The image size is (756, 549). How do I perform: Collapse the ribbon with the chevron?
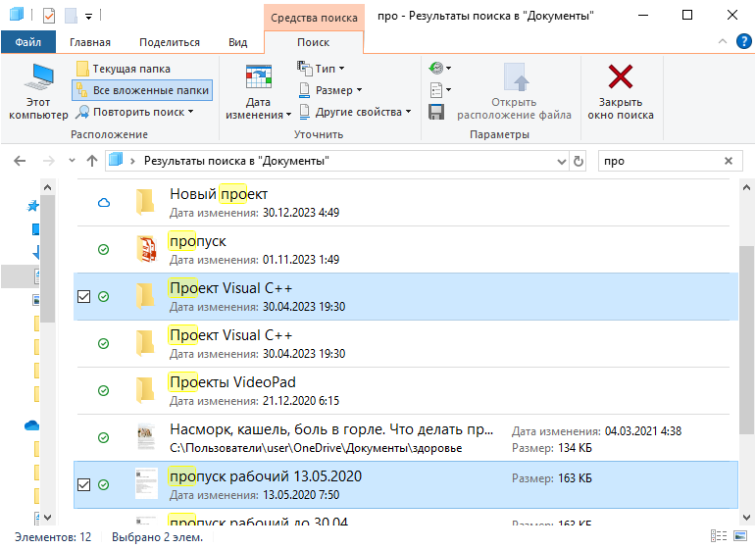723,41
